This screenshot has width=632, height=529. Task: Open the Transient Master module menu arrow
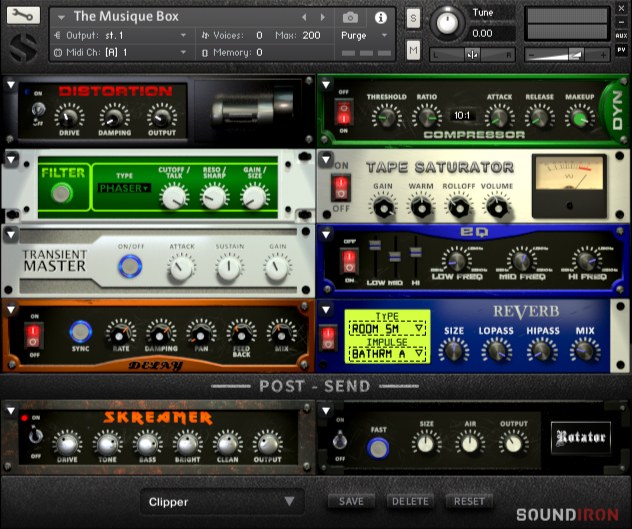coord(11,234)
